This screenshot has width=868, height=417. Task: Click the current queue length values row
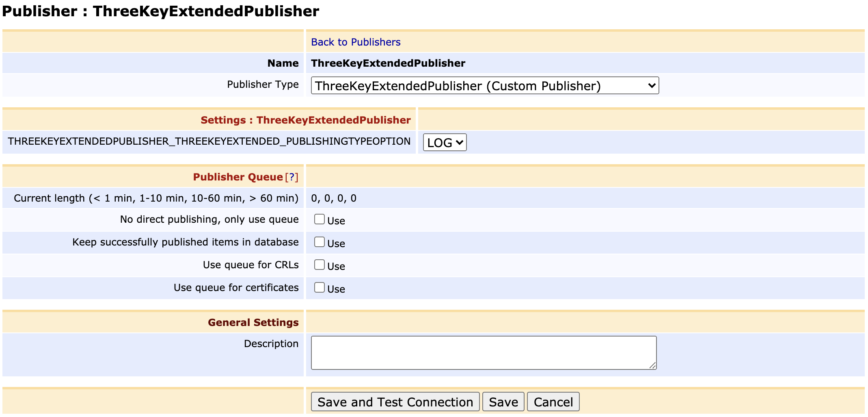click(333, 198)
